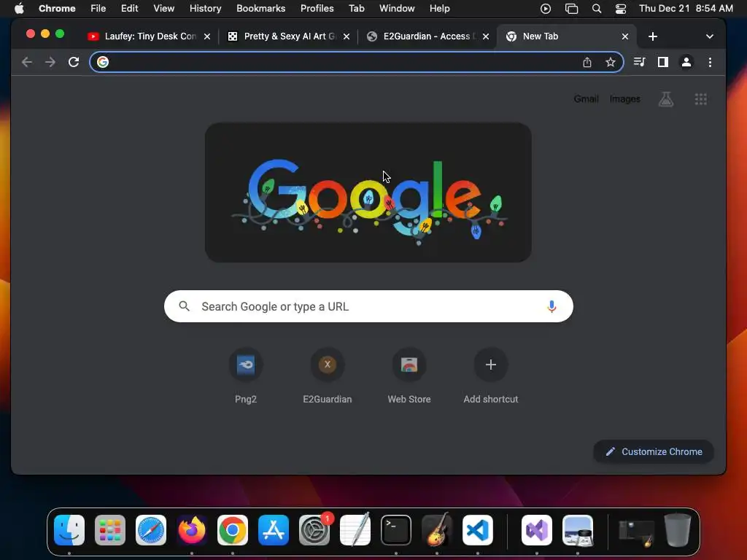Bookmark this tab with the star icon
Image resolution: width=747 pixels, height=560 pixels.
coord(611,62)
